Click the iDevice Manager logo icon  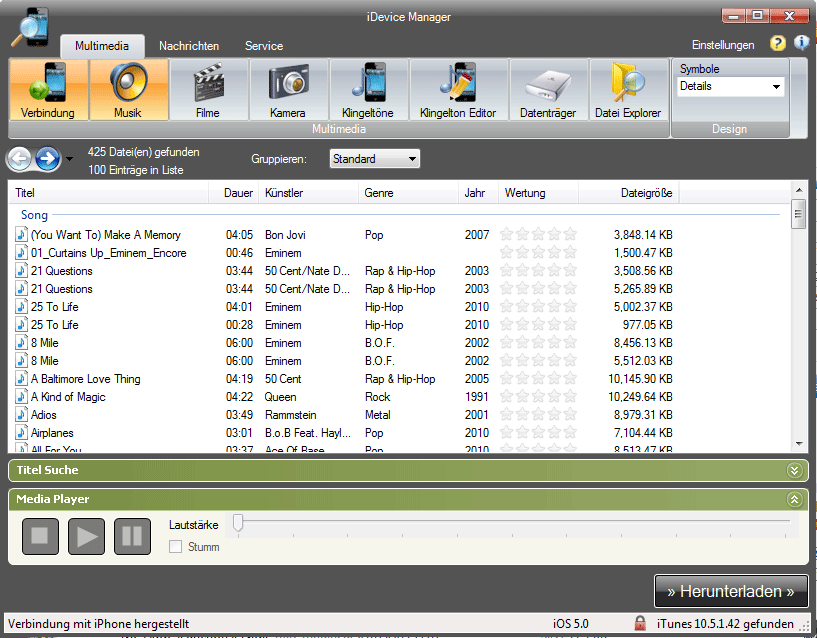tap(30, 27)
